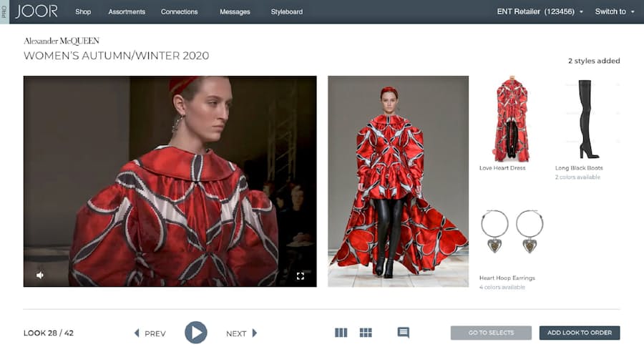
Task: Advance to the next look
Action: (x=241, y=333)
